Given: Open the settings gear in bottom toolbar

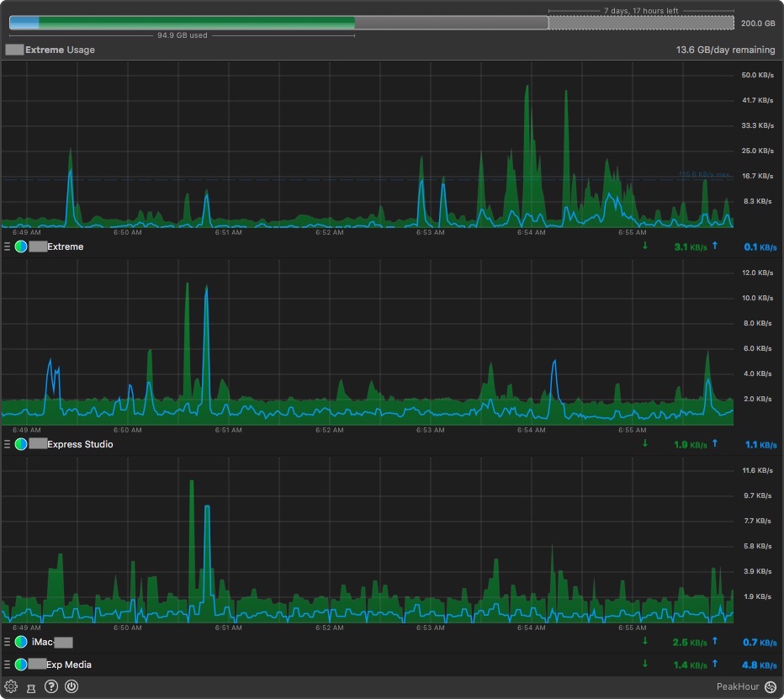Looking at the screenshot, I should 11,686.
